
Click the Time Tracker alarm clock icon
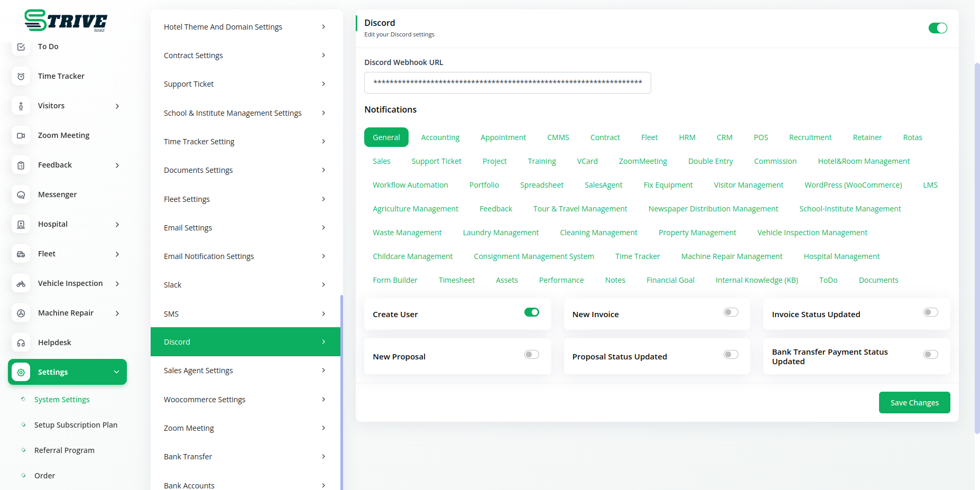[21, 76]
